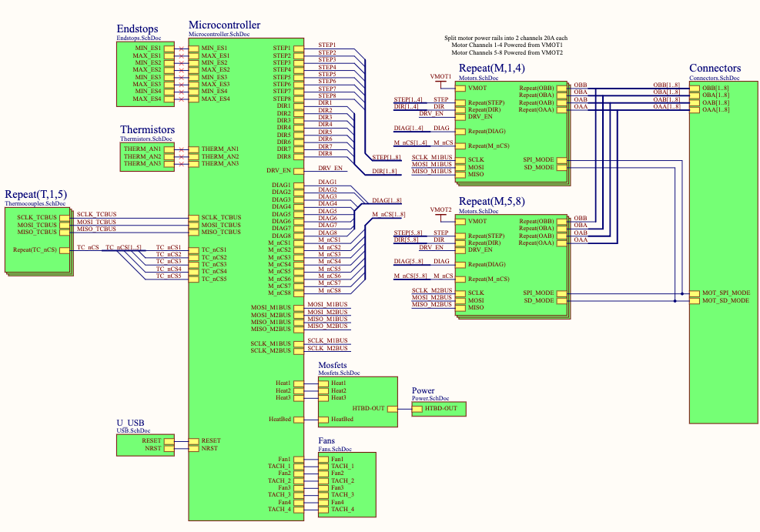Select the HeatBed entry on Mosfets block
760x532 pixels.
[341, 420]
